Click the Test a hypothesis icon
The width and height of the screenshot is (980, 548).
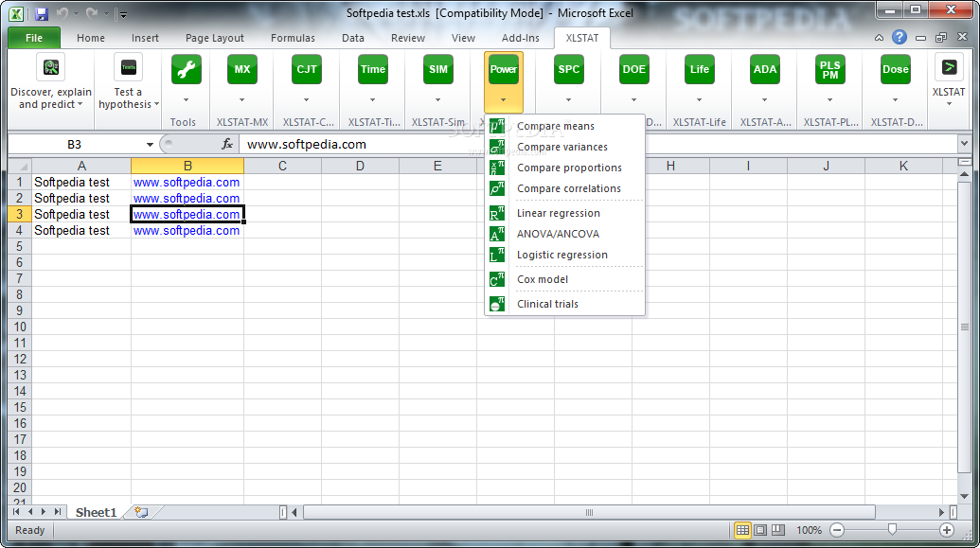128,67
